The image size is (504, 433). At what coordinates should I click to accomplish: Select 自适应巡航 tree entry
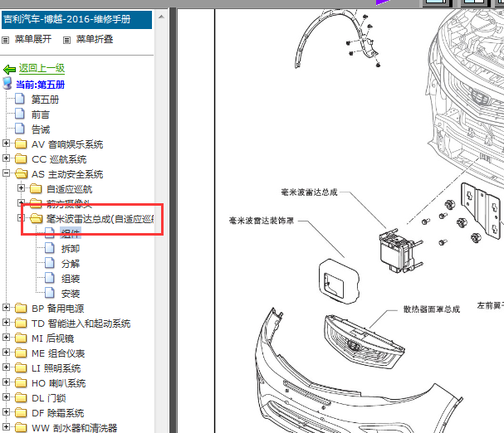click(x=70, y=189)
